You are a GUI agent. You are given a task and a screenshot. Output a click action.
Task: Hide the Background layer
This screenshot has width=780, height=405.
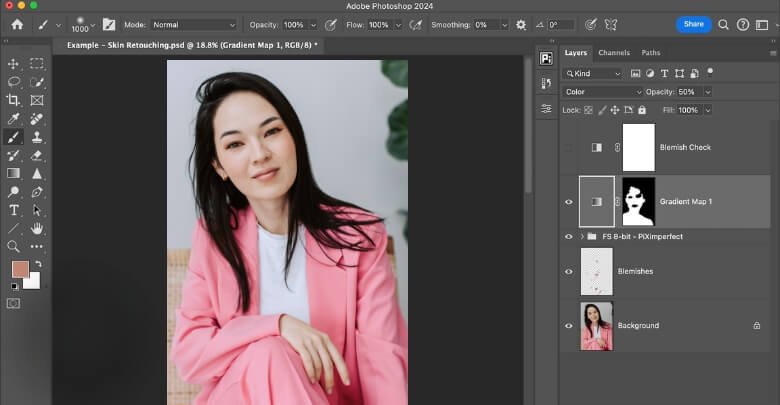(x=569, y=326)
